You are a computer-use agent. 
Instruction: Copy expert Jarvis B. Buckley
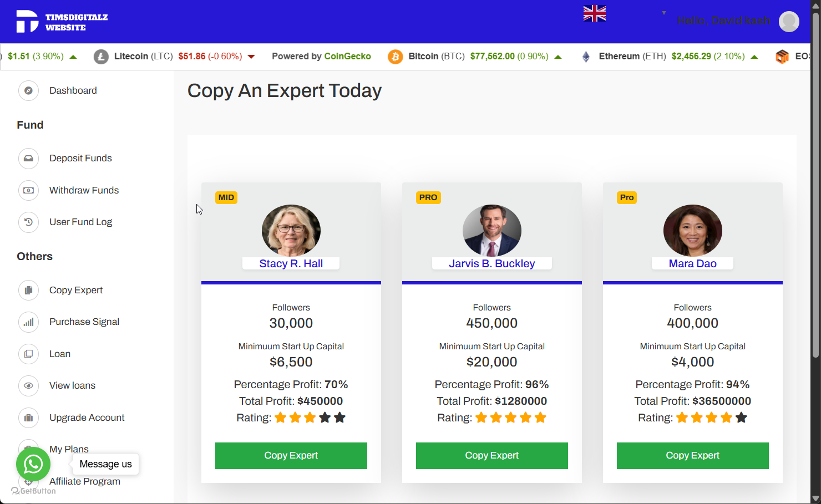492,456
